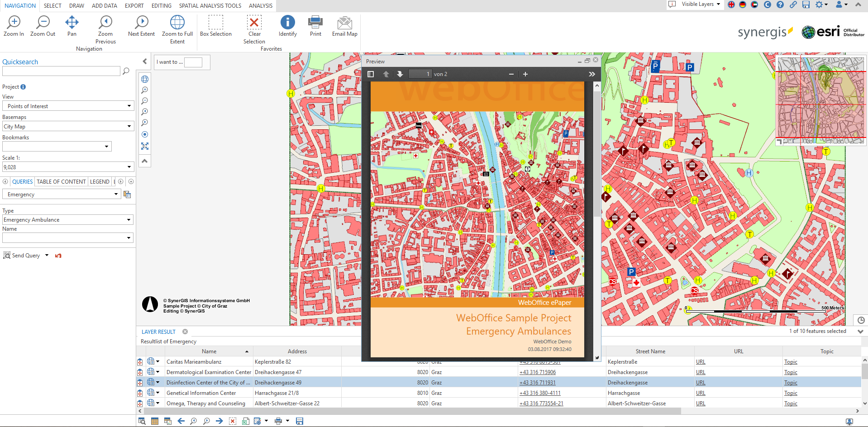This screenshot has width=868, height=427.
Task: Activate Box Selection on the map
Action: (215, 26)
